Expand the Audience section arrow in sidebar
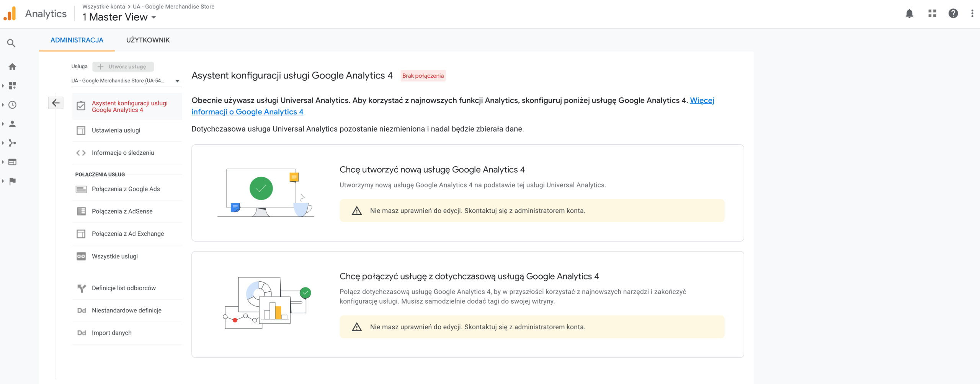980x384 pixels. click(3, 124)
